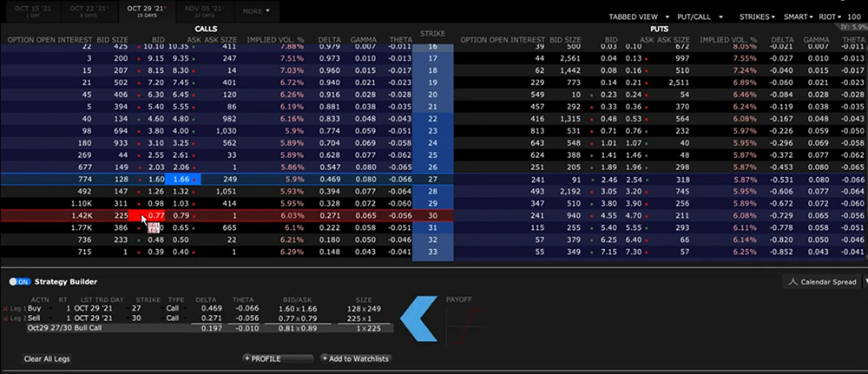The width and height of the screenshot is (868, 374).
Task: Select the OCT 29 '21 expiry tab
Action: 148,10
